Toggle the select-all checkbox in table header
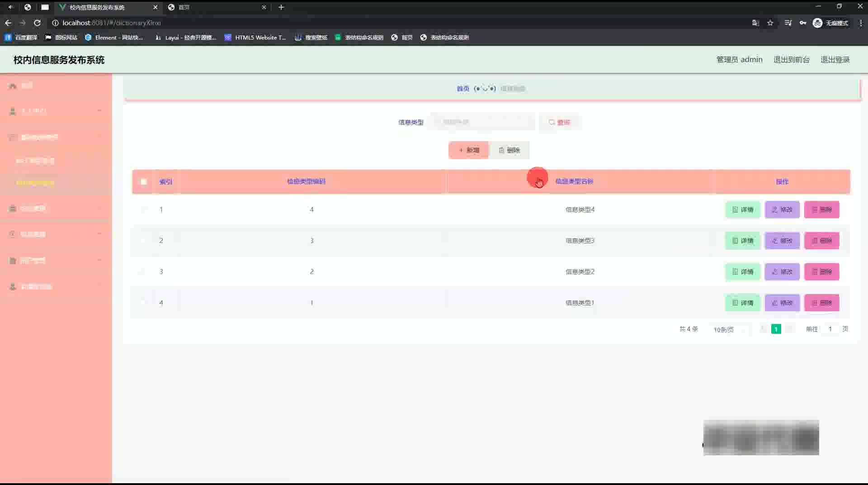This screenshot has width=868, height=485. (x=144, y=182)
